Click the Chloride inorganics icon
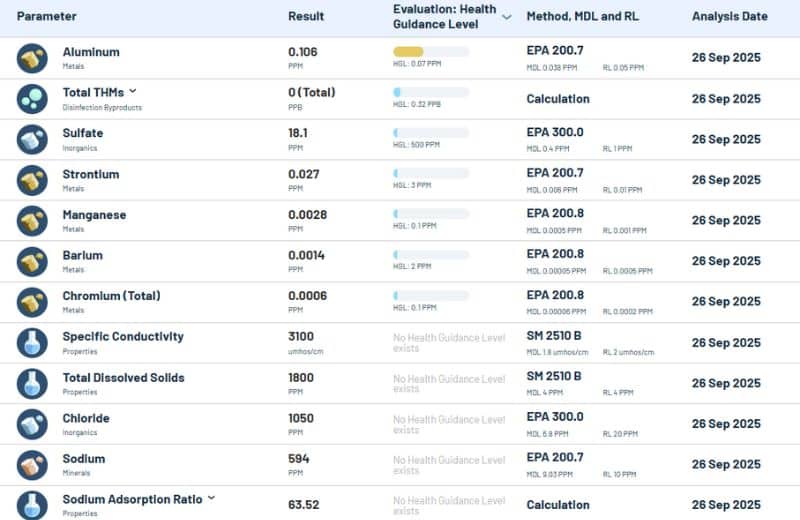 32,424
